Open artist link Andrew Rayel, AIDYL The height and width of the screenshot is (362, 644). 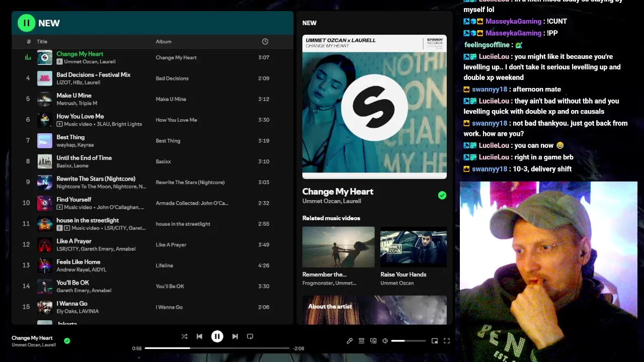click(82, 270)
